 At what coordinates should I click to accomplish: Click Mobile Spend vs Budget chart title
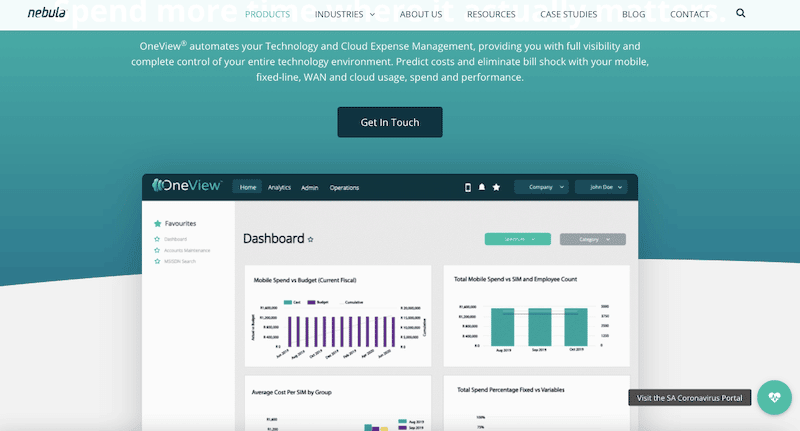click(x=305, y=280)
